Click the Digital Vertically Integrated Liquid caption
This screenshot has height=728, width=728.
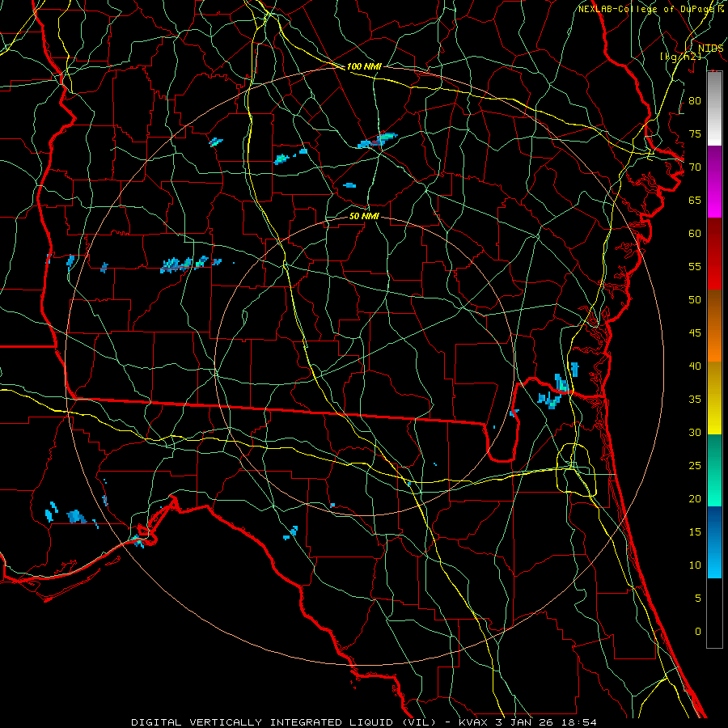pyautogui.click(x=363, y=722)
